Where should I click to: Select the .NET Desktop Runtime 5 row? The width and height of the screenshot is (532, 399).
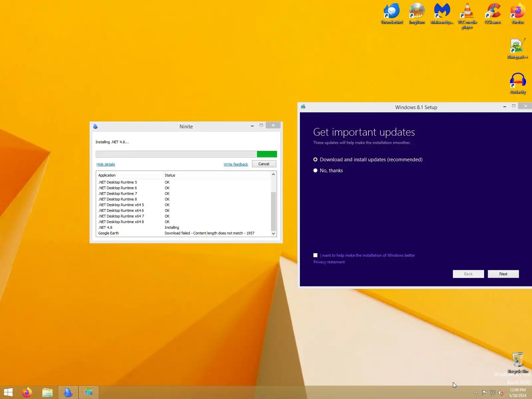(x=183, y=182)
